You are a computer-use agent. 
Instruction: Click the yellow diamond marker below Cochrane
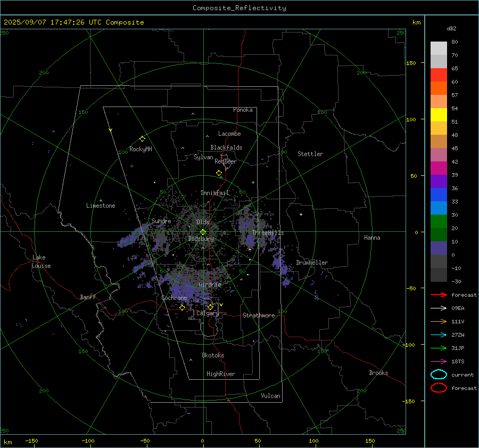(182, 308)
